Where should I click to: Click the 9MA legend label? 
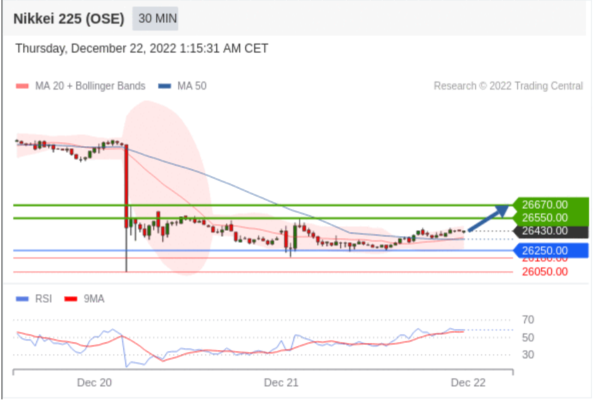94,299
